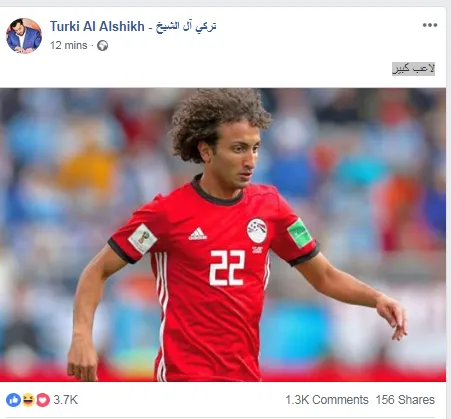Screen dimensions: 451x419
Task: Click the Adidas logo on the shirt
Action: tap(198, 234)
